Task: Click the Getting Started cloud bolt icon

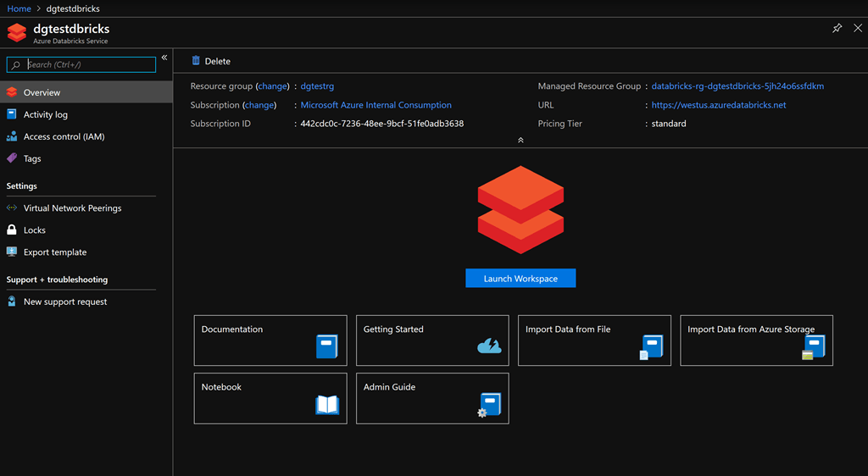Action: 489,346
